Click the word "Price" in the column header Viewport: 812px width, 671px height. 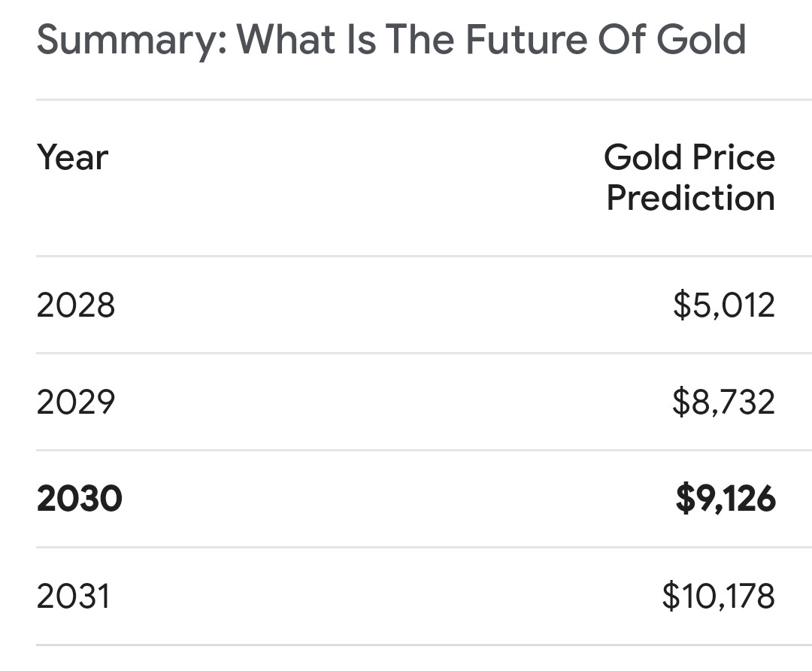point(733,158)
